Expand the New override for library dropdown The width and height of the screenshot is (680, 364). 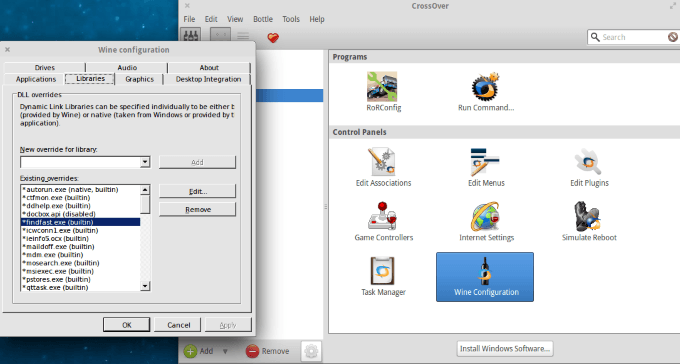(145, 162)
